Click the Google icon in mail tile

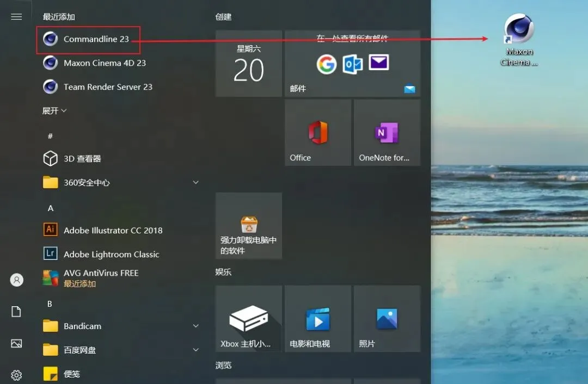click(326, 64)
